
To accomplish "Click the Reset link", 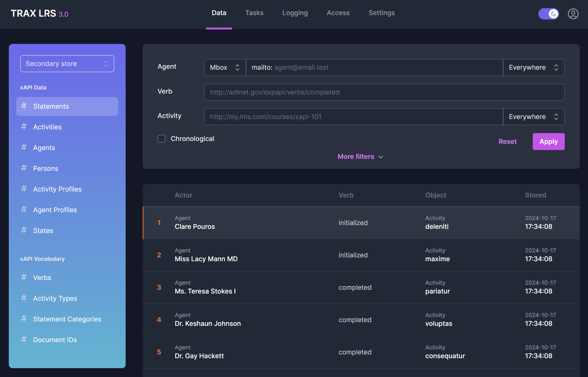I will pyautogui.click(x=507, y=142).
